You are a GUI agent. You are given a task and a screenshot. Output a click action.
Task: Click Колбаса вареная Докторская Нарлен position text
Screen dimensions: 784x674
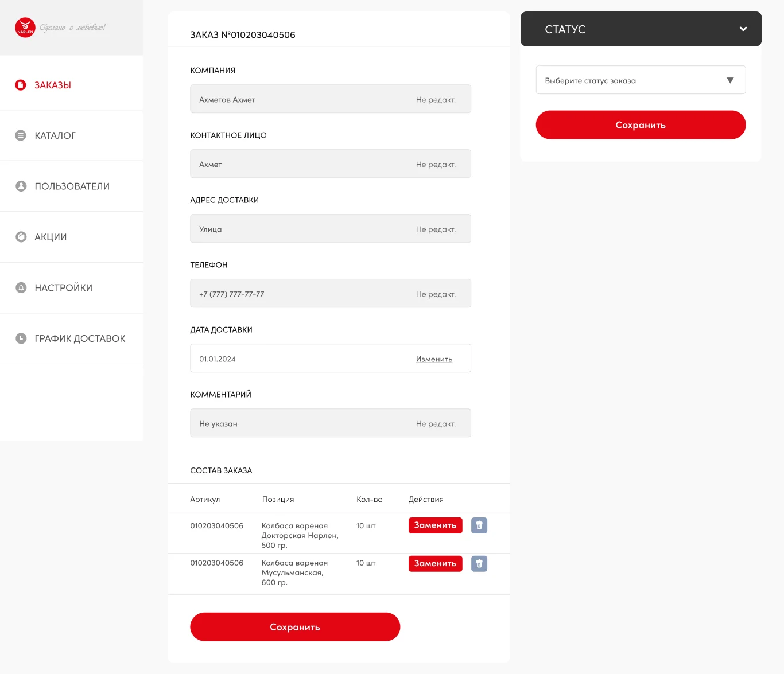300,535
